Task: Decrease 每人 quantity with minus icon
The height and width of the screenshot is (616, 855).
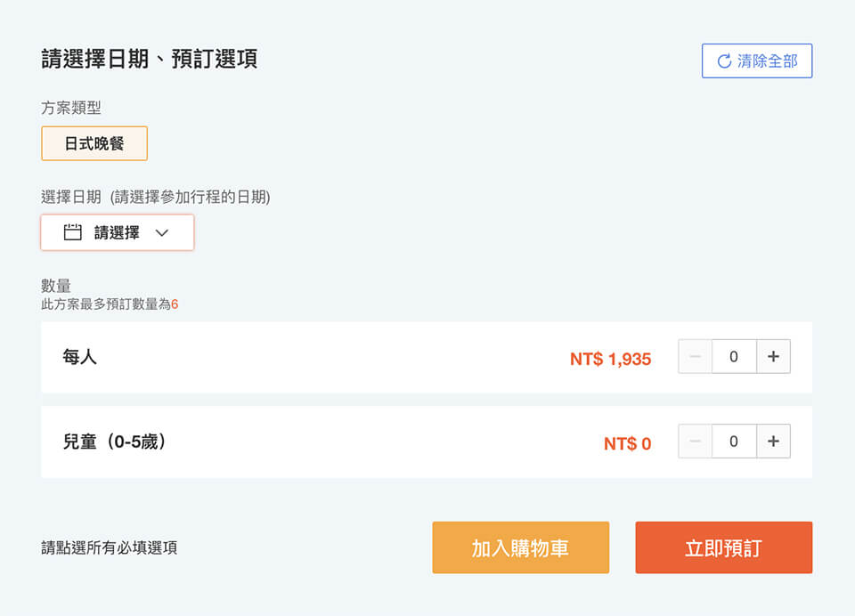Action: pos(696,357)
